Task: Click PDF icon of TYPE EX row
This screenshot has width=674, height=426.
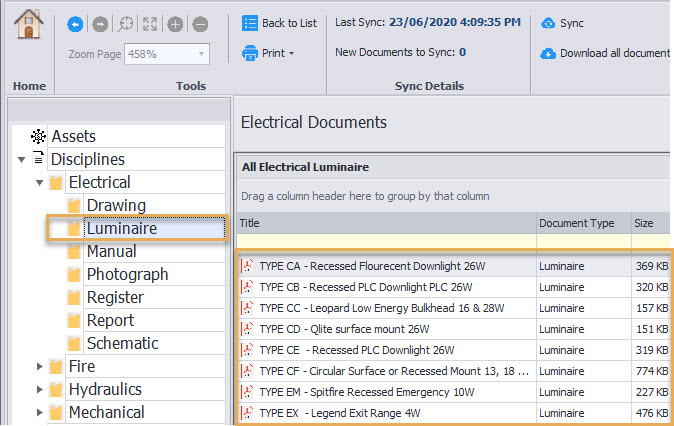Action: tap(247, 413)
